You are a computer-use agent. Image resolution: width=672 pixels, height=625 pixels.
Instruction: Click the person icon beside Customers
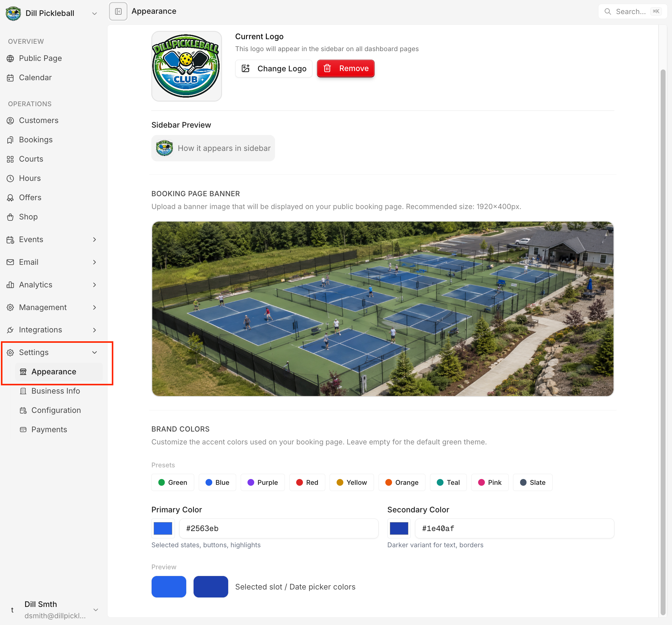10,121
